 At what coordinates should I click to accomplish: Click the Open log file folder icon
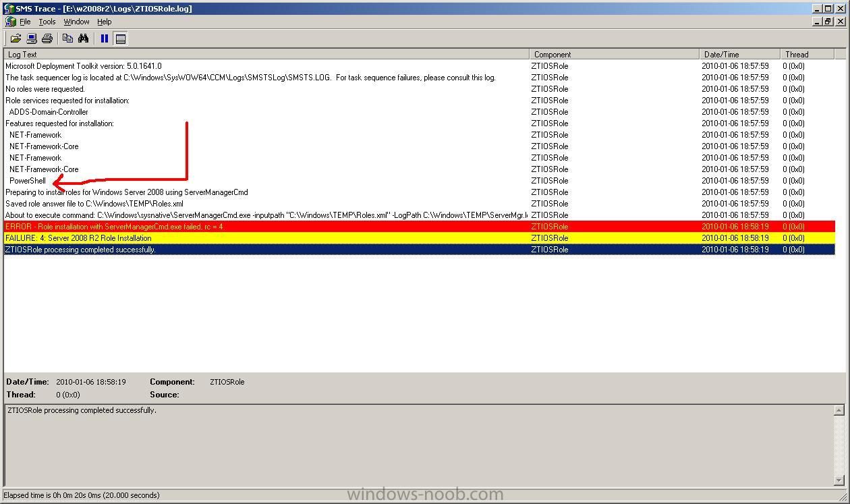(x=16, y=38)
